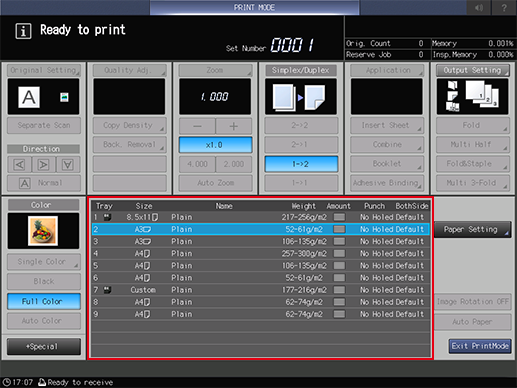Image resolution: width=517 pixels, height=388 pixels.
Task: Open the Single Color options
Action: pyautogui.click(x=44, y=262)
